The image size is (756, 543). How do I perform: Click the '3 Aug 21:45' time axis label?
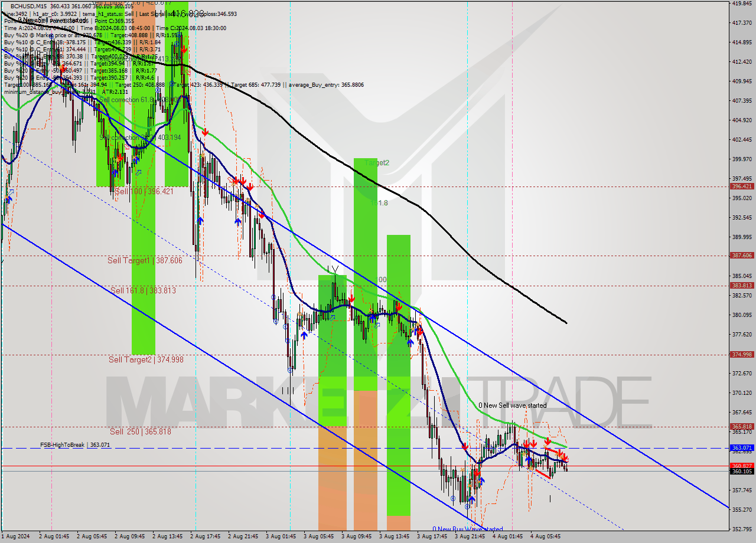pyautogui.click(x=469, y=537)
